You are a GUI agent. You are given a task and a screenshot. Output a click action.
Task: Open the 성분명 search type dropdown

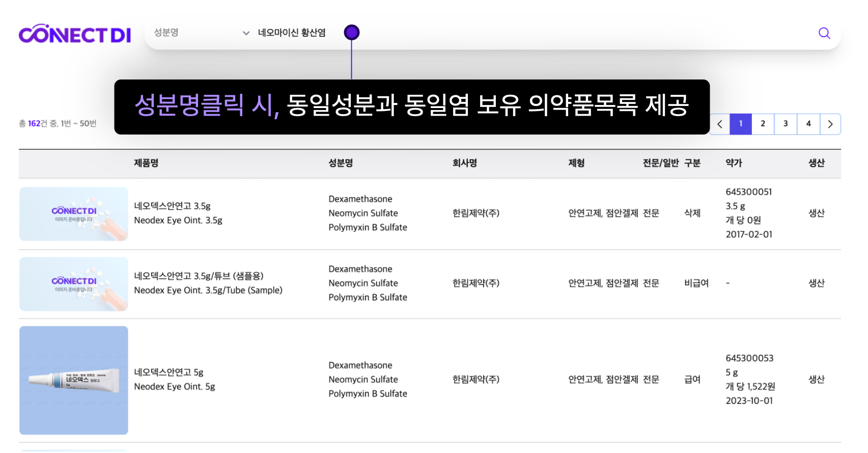pos(202,33)
